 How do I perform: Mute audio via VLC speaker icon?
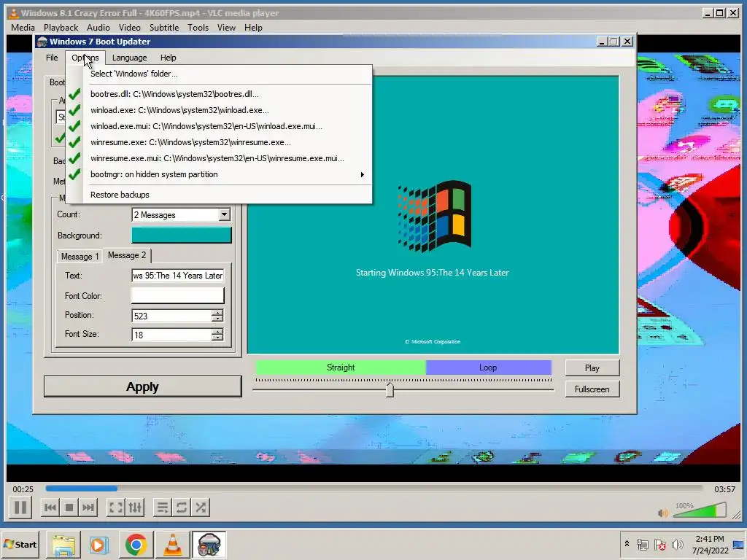pos(662,513)
